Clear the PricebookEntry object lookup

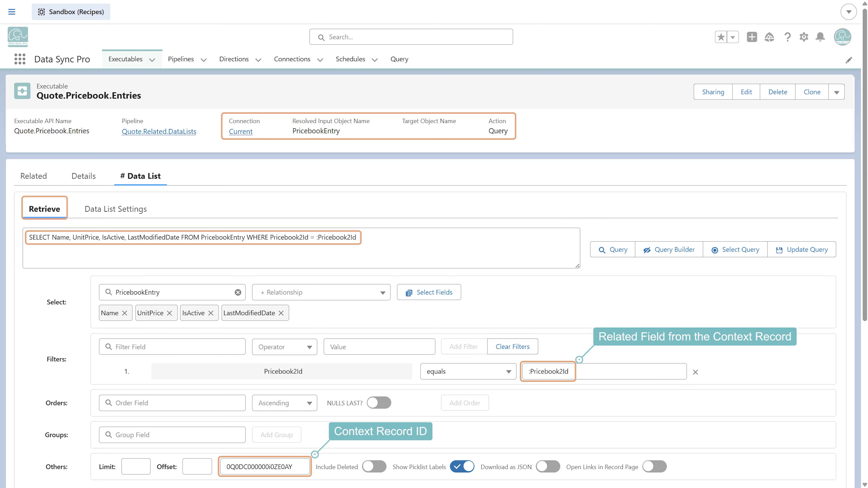(x=238, y=292)
